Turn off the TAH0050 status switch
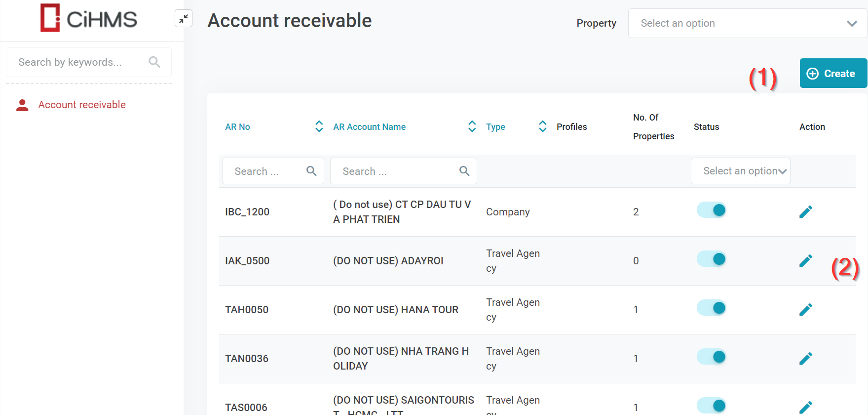Viewport: 868px width, 415px height. [712, 308]
